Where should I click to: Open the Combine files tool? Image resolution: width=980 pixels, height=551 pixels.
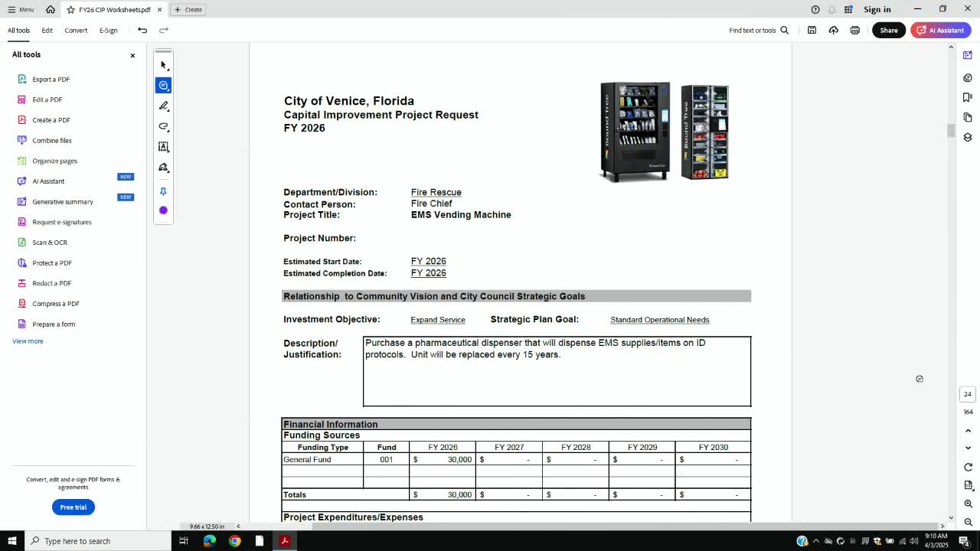click(x=52, y=141)
